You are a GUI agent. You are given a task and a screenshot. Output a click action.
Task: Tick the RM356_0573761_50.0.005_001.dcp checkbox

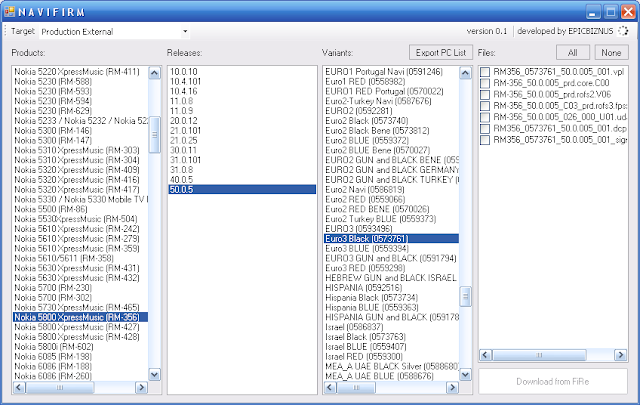click(485, 129)
